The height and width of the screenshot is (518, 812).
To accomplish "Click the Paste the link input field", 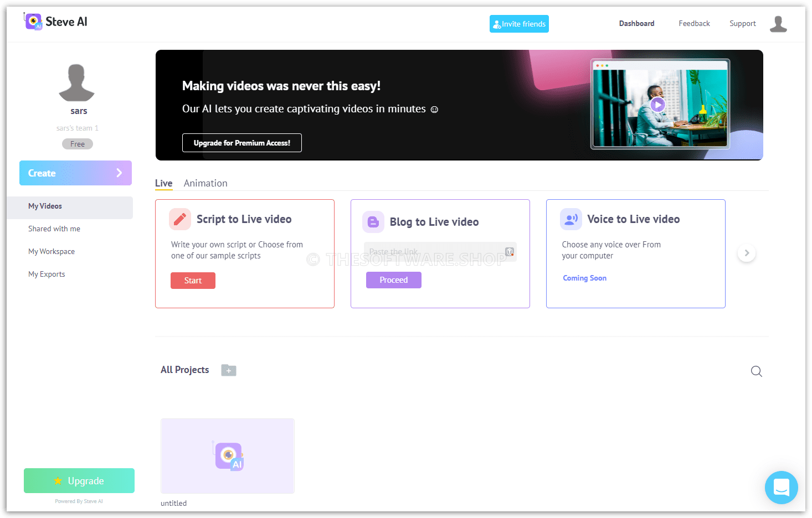I will tap(440, 252).
